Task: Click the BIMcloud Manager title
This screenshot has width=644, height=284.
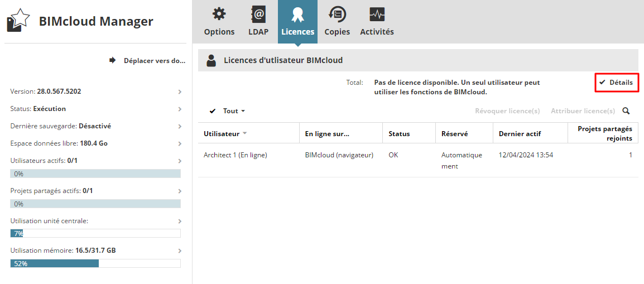Action: click(96, 21)
